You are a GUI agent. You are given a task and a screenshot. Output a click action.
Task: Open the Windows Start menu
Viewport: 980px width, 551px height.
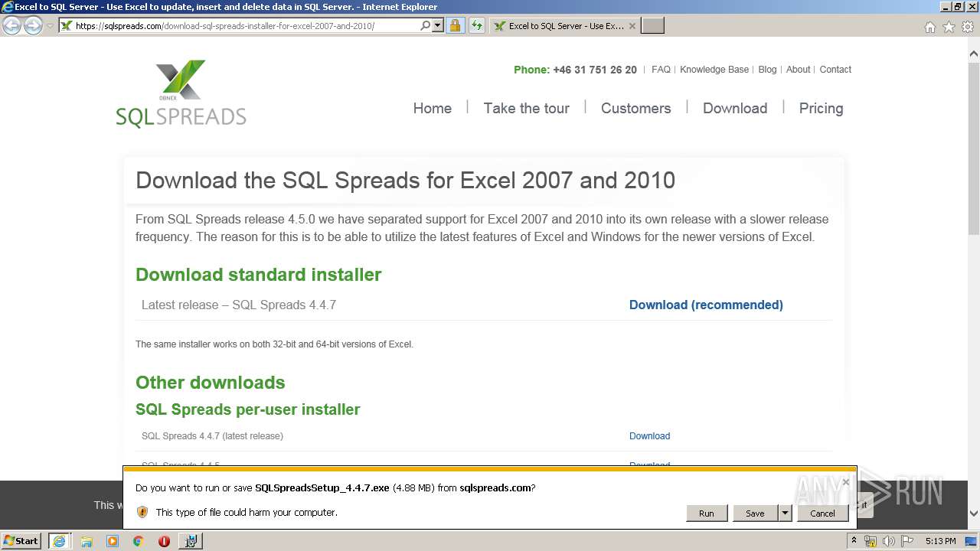tap(21, 540)
